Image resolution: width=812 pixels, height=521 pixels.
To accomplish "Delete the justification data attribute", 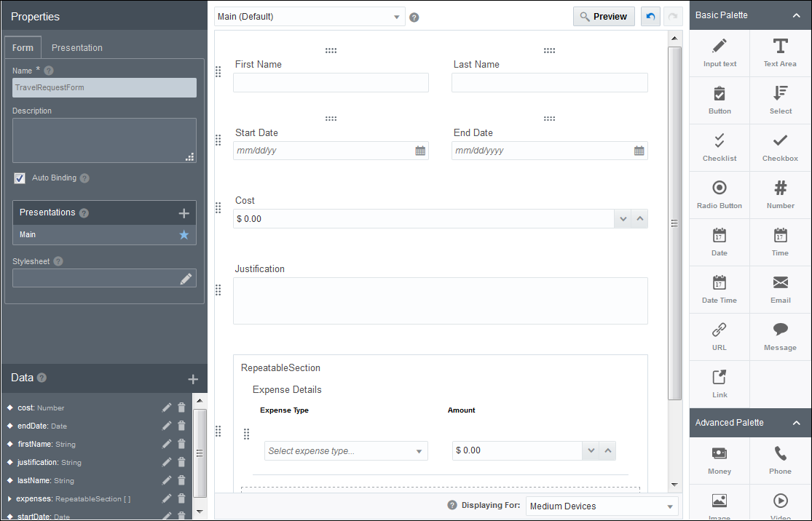I will (x=181, y=461).
